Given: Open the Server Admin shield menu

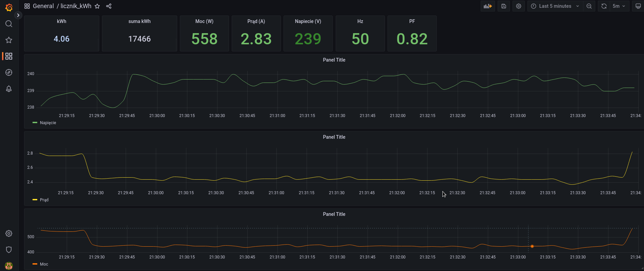Looking at the screenshot, I should pos(9,250).
